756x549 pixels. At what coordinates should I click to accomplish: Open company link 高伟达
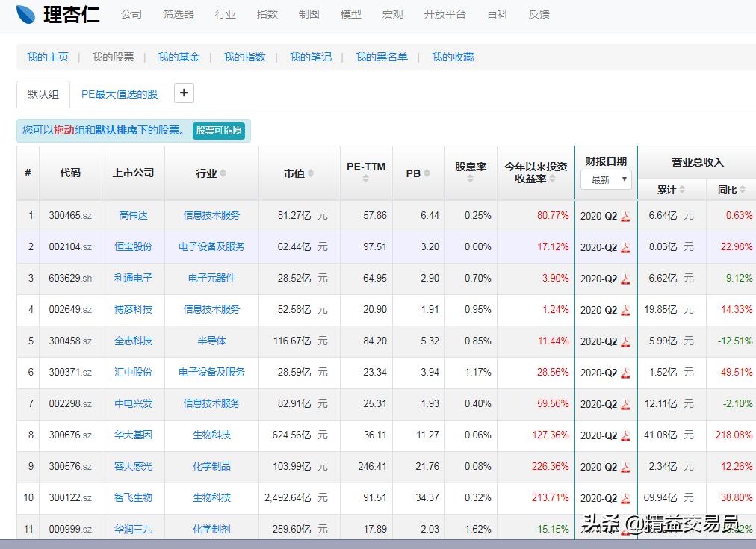pos(133,215)
